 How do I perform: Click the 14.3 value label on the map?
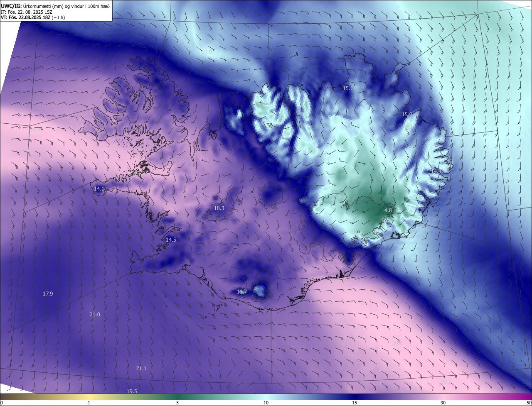point(436,171)
